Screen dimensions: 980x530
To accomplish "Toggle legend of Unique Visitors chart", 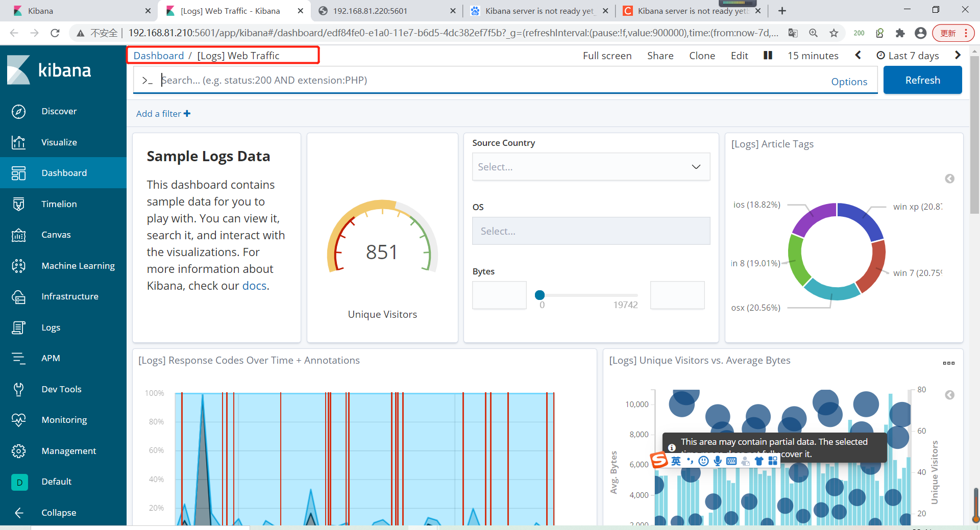I will pyautogui.click(x=949, y=395).
